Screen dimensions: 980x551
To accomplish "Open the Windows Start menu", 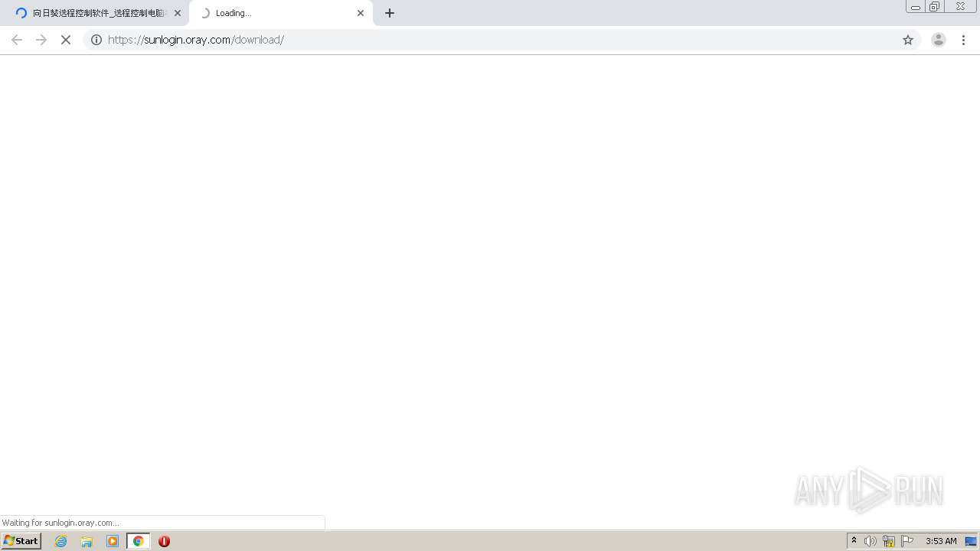I will 21,541.
